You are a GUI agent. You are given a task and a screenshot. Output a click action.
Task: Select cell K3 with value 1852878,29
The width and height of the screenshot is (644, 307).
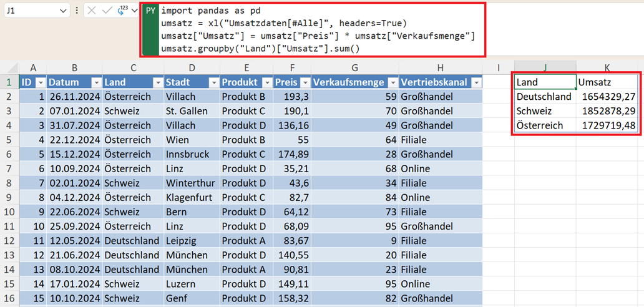click(x=607, y=111)
